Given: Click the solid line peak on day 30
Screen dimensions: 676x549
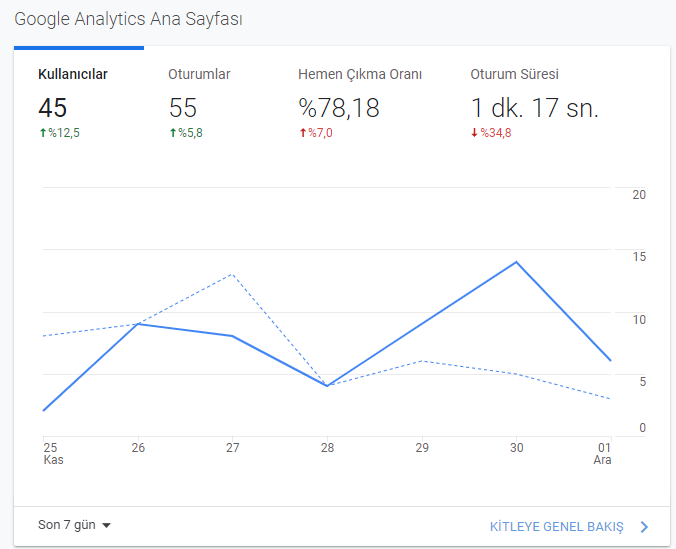Looking at the screenshot, I should [x=516, y=262].
